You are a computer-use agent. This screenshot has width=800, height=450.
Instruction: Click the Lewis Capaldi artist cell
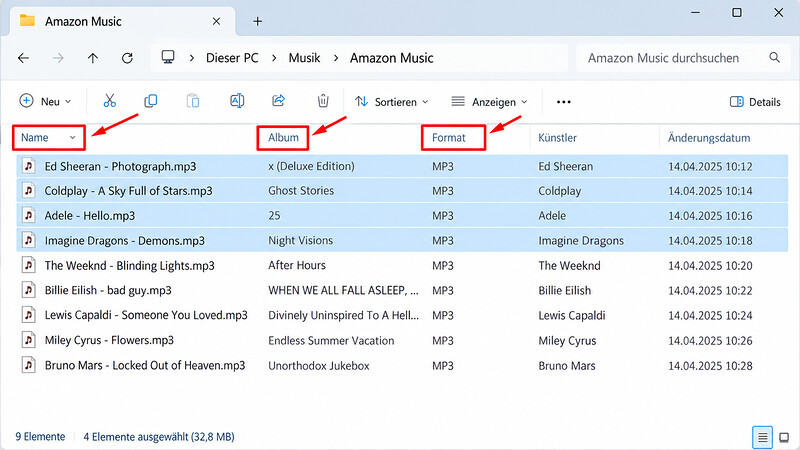click(572, 315)
